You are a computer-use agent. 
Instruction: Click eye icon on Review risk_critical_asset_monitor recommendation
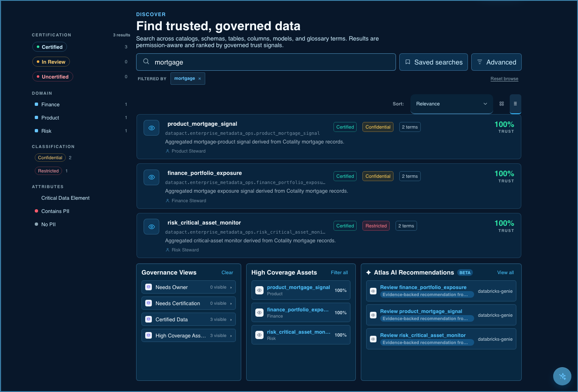373,339
